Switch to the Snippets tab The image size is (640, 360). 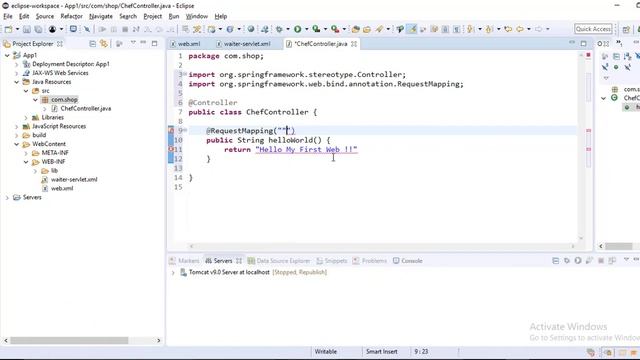click(x=332, y=261)
